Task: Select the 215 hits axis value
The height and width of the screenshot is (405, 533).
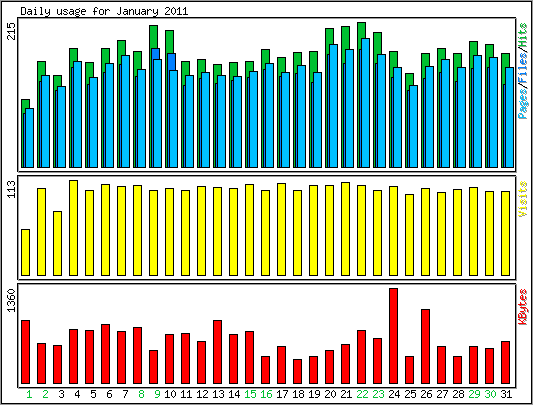Action: click(12, 31)
